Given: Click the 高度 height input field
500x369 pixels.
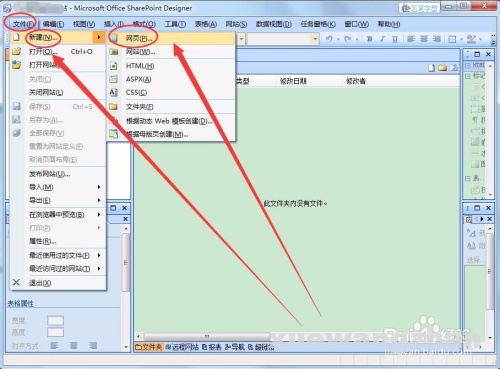Looking at the screenshot, I should pos(55,332).
